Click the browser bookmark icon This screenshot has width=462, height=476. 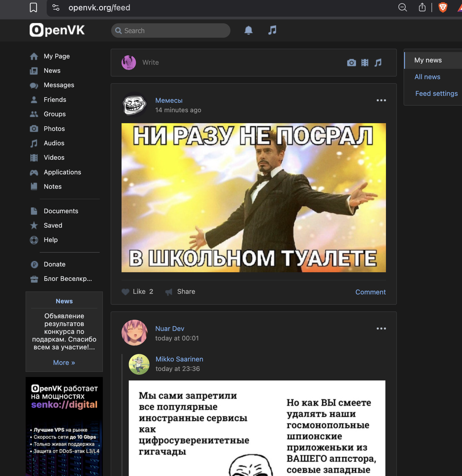33,7
